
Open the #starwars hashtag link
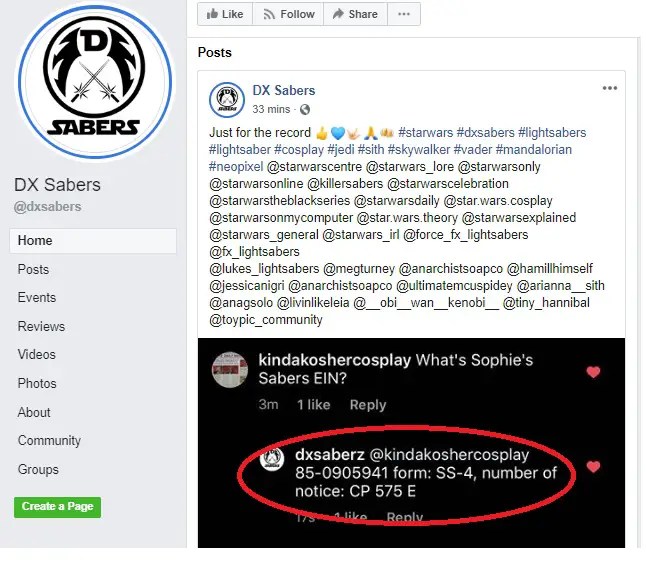pos(425,133)
